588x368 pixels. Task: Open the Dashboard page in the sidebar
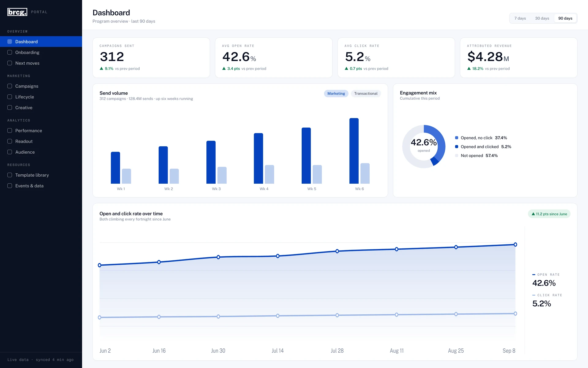41,42
